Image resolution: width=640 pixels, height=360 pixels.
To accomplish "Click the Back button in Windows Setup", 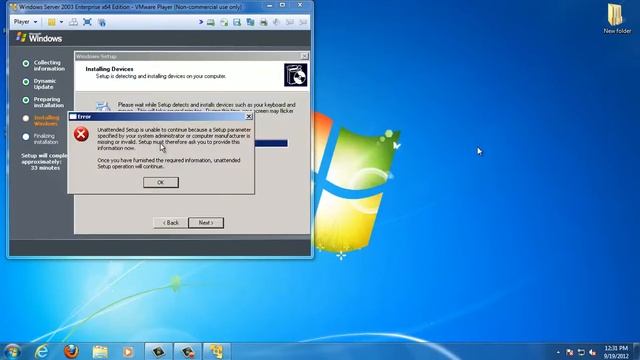I will [171, 223].
